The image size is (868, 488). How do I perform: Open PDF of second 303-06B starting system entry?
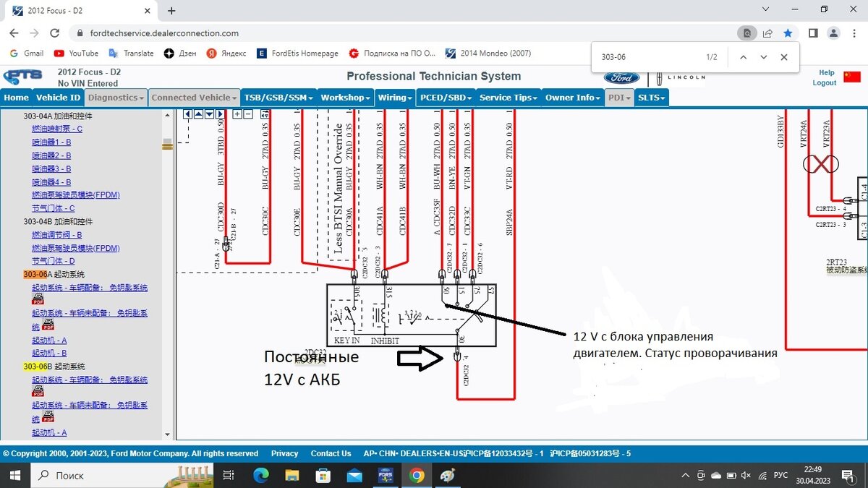pos(48,417)
